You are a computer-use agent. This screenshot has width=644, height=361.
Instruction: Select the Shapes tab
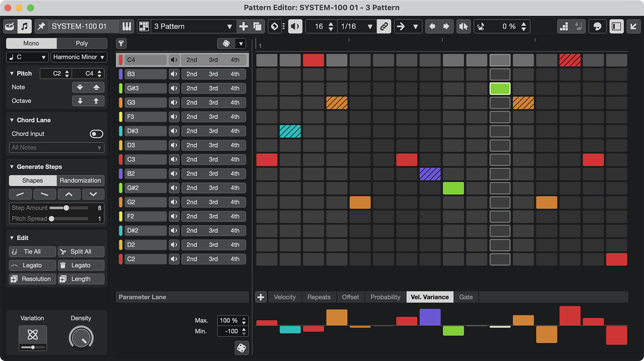coord(32,180)
